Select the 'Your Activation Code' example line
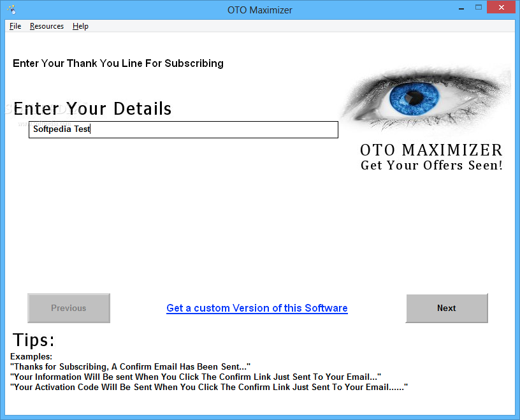The width and height of the screenshot is (520, 420). click(209, 387)
